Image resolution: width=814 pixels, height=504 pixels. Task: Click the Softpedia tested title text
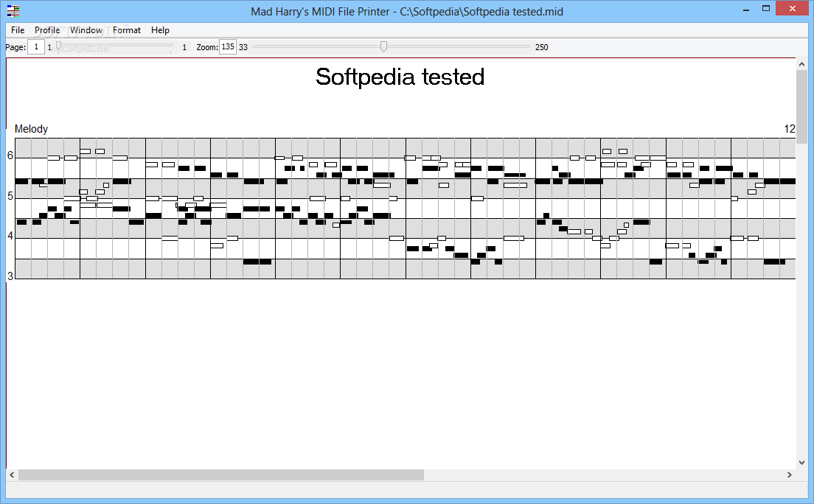[x=400, y=77]
